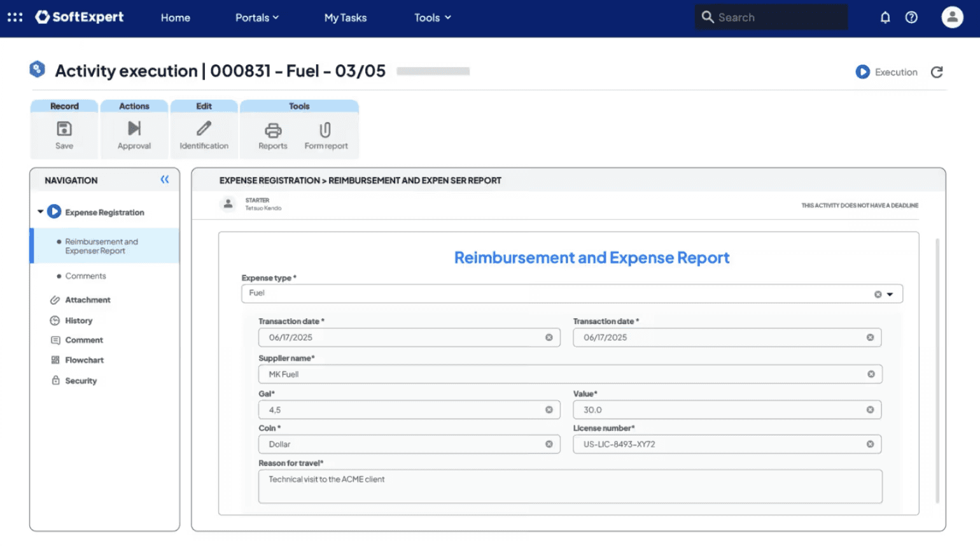Click the breadcrumb Expense Registration text
This screenshot has height=546, width=980.
(270, 181)
